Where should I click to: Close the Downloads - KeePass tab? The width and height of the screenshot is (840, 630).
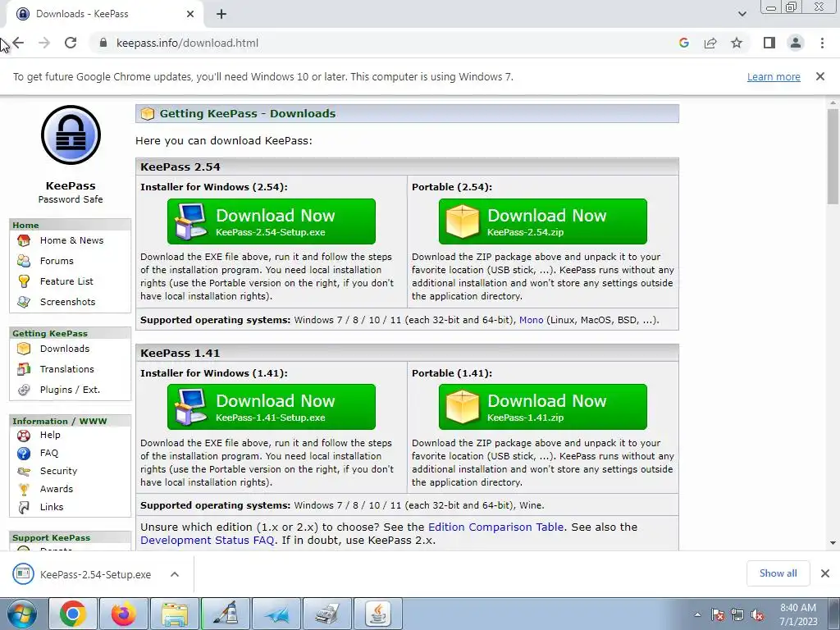(x=190, y=14)
